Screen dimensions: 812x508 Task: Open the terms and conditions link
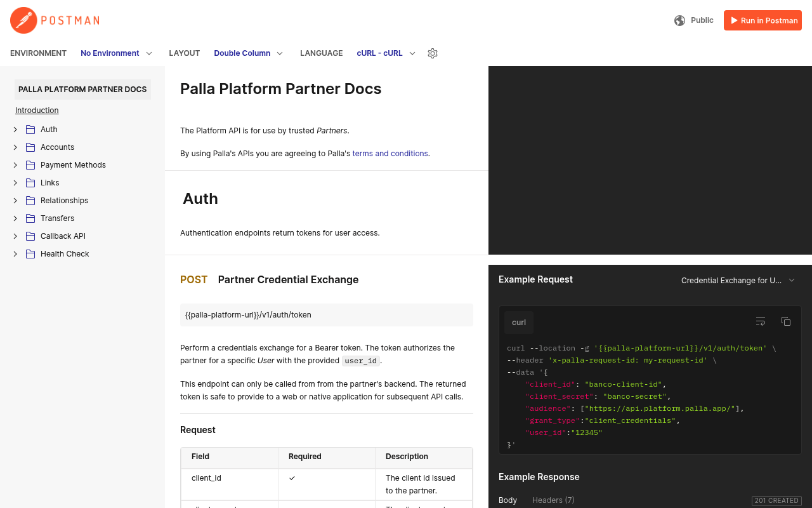pyautogui.click(x=390, y=154)
